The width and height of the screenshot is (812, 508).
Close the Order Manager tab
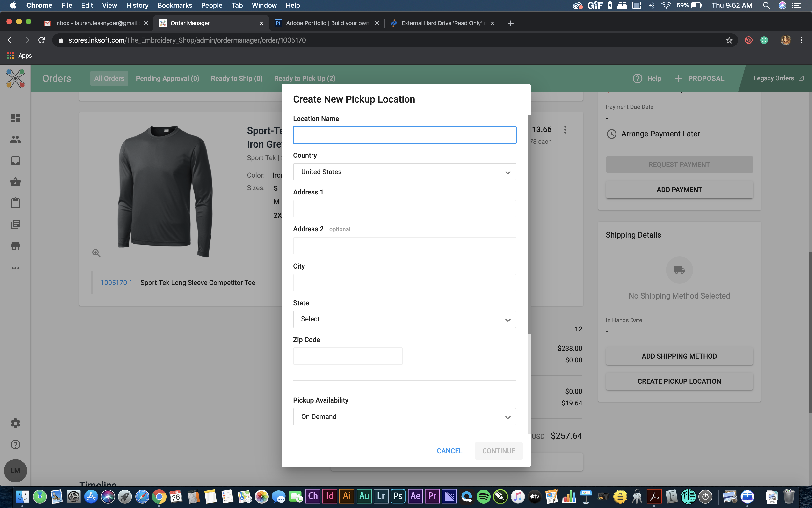click(x=261, y=23)
